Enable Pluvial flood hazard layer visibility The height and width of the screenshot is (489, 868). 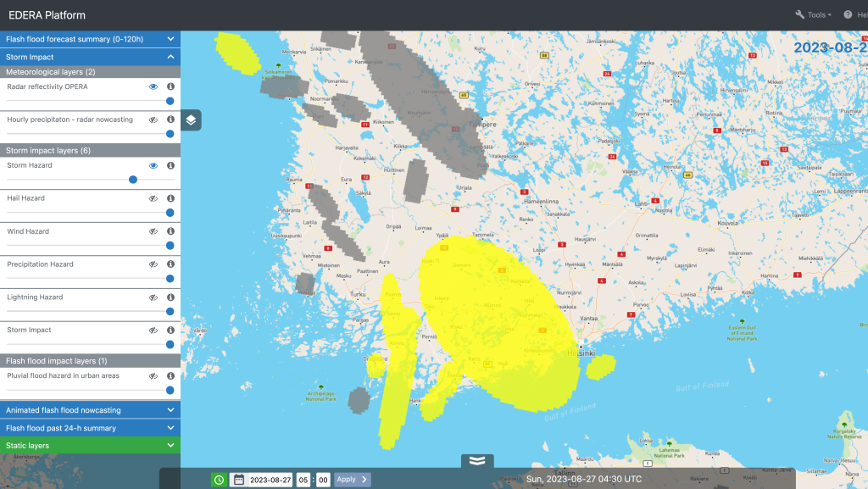point(153,375)
